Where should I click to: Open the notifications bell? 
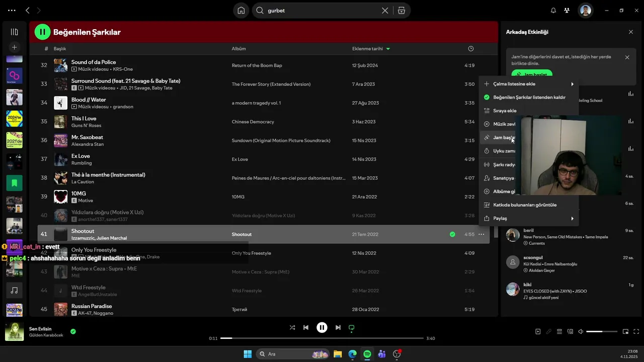[x=553, y=11]
